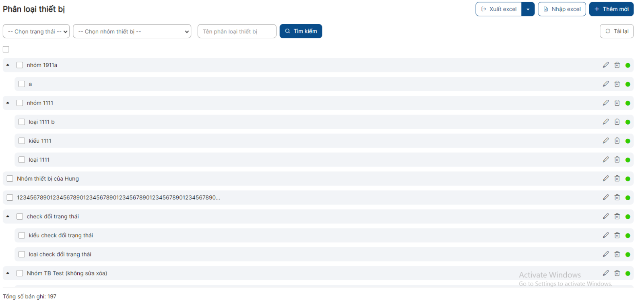Image resolution: width=644 pixels, height=300 pixels.
Task: Collapse the nhóm 1111 tree group
Action: [x=8, y=103]
